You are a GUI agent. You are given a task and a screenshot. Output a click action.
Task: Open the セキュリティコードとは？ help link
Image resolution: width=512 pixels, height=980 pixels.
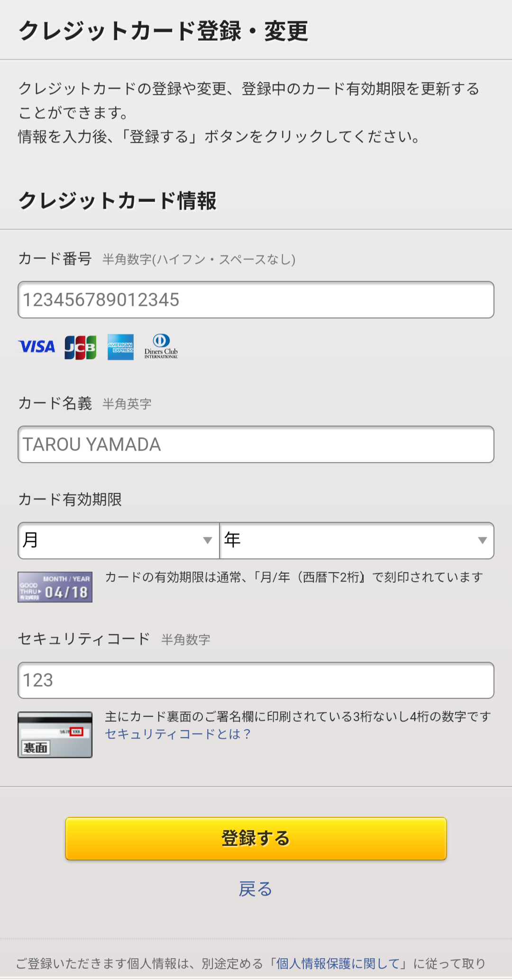click(x=178, y=734)
